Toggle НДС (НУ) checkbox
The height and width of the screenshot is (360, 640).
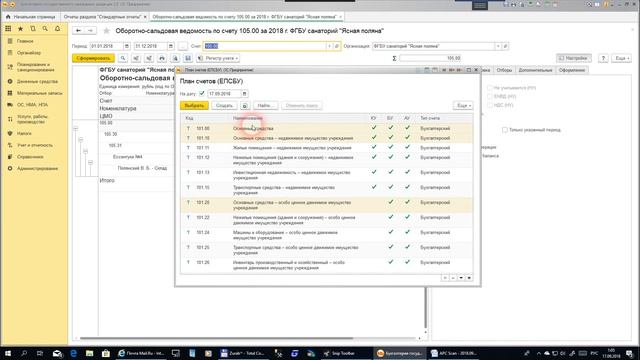coord(490,105)
